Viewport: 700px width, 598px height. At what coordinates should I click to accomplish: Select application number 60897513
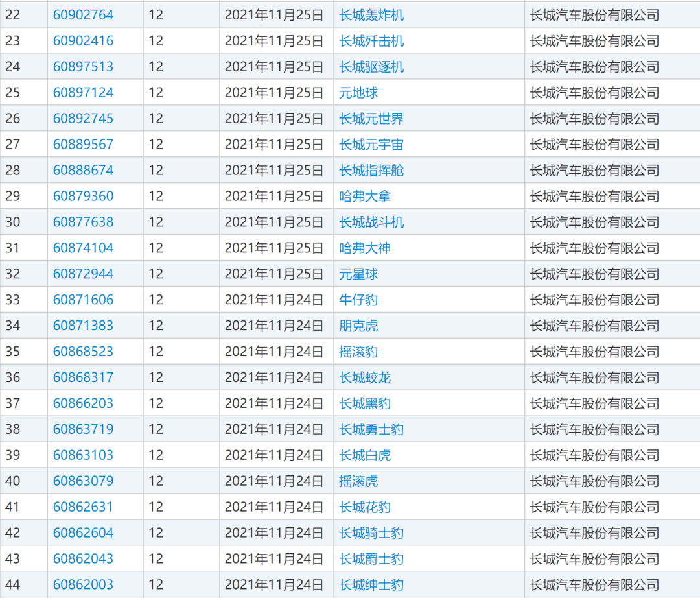click(x=83, y=67)
